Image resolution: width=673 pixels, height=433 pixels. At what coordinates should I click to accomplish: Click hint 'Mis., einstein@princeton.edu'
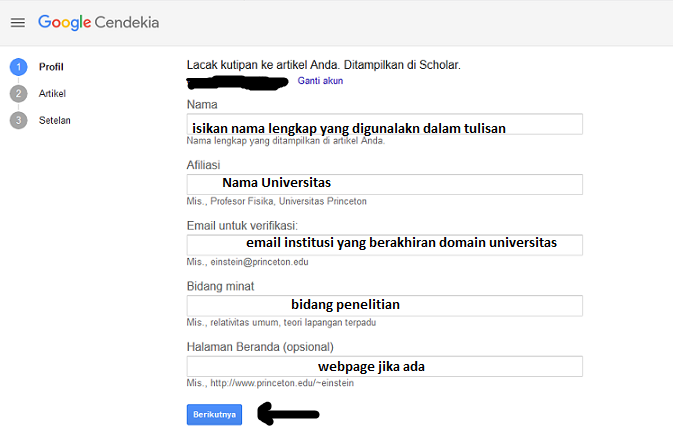click(247, 262)
